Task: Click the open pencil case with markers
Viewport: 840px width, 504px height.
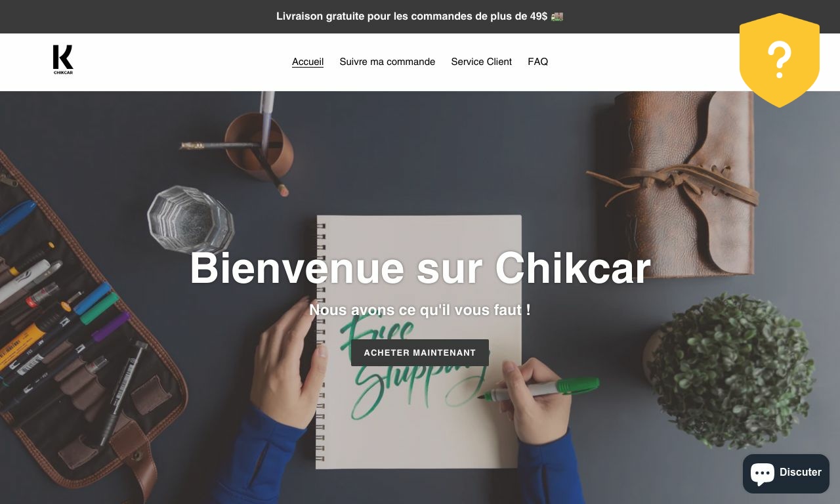Action: pos(79,335)
